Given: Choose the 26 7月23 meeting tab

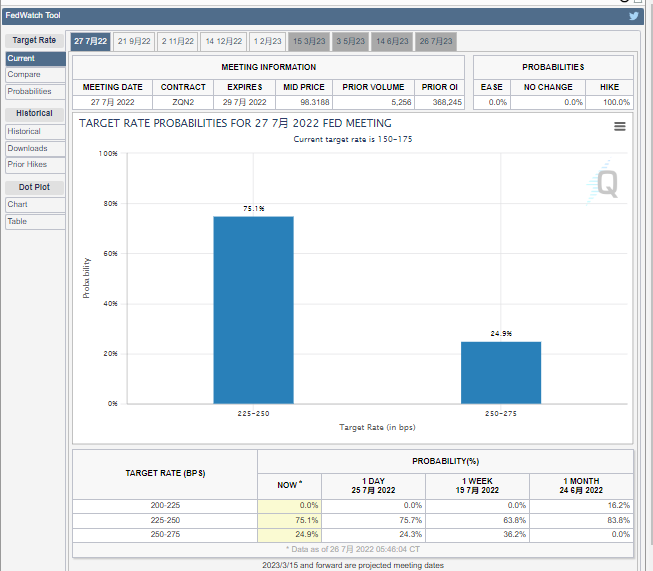Looking at the screenshot, I should 436,41.
